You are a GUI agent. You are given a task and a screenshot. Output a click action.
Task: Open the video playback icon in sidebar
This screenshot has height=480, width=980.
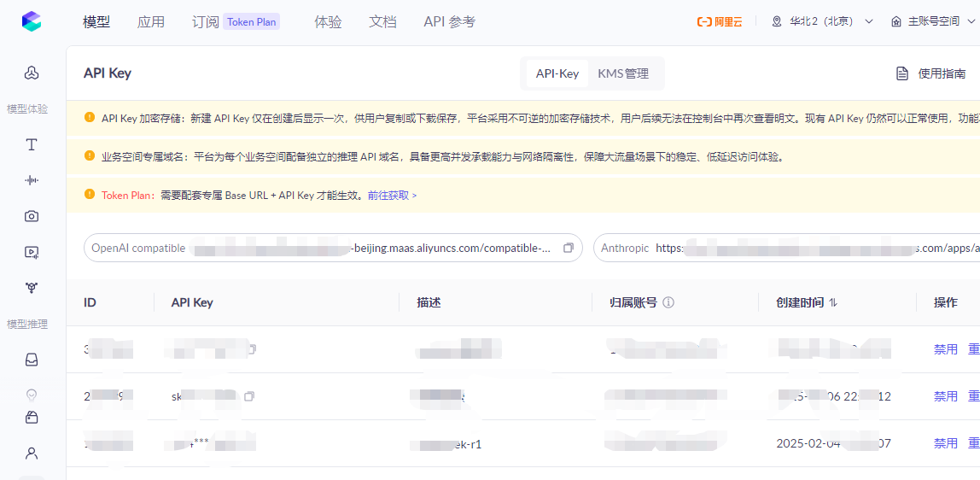[x=32, y=252]
